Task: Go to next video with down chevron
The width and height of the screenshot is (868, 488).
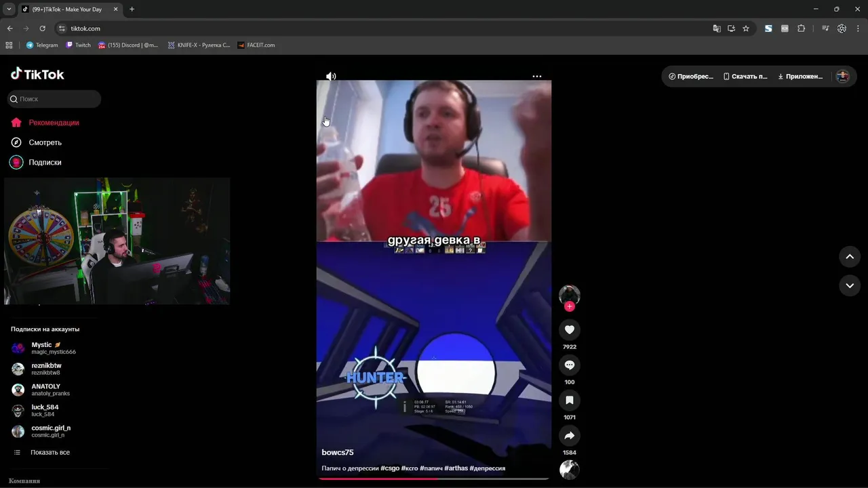Action: pos(850,286)
